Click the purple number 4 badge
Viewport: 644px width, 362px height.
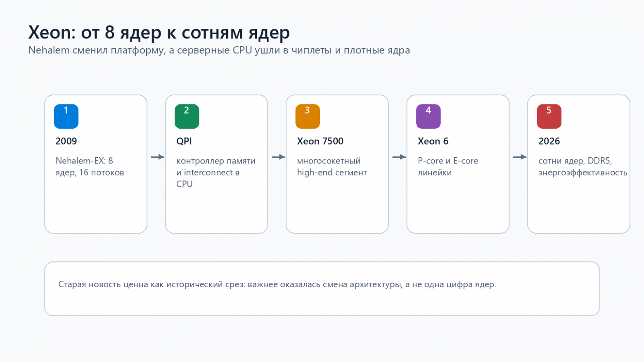[428, 116]
